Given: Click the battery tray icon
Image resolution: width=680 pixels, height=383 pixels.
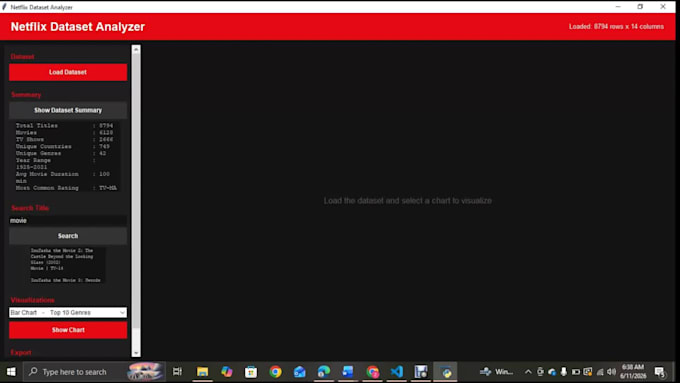Looking at the screenshot, I should click(576, 372).
